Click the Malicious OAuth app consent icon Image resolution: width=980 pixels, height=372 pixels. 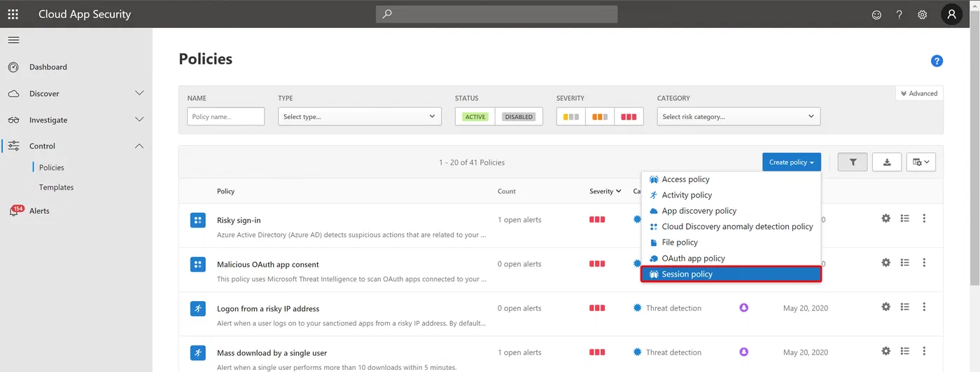pyautogui.click(x=198, y=264)
